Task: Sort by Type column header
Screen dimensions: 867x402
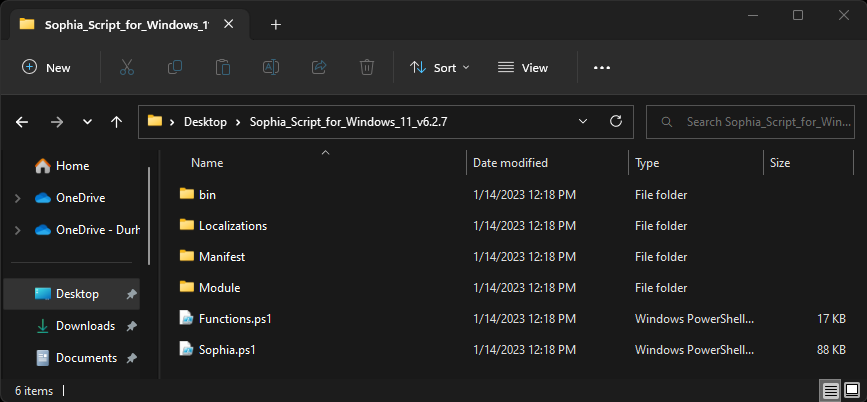Action: [647, 163]
